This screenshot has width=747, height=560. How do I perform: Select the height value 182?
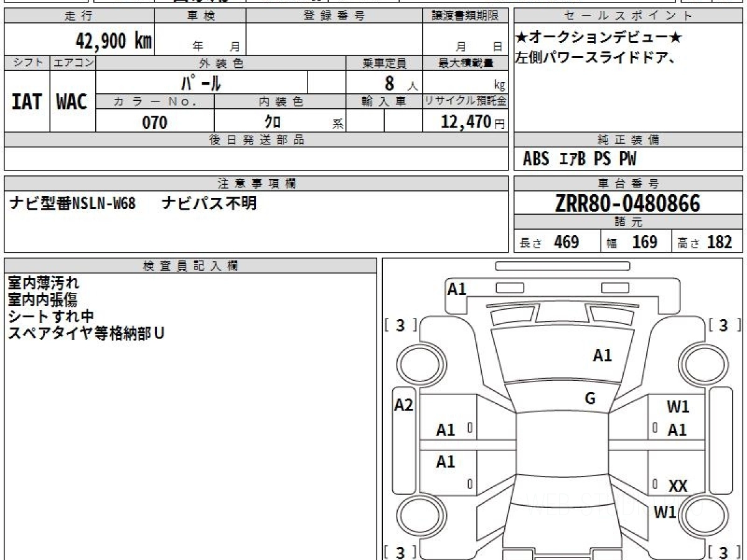720,242
